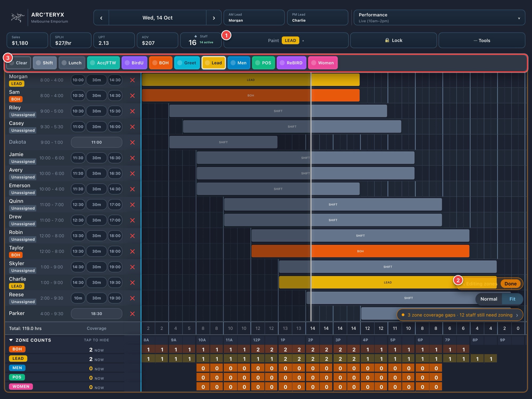Open the Performance dropdown
The width and height of the screenshot is (532, 399).
pyautogui.click(x=439, y=18)
